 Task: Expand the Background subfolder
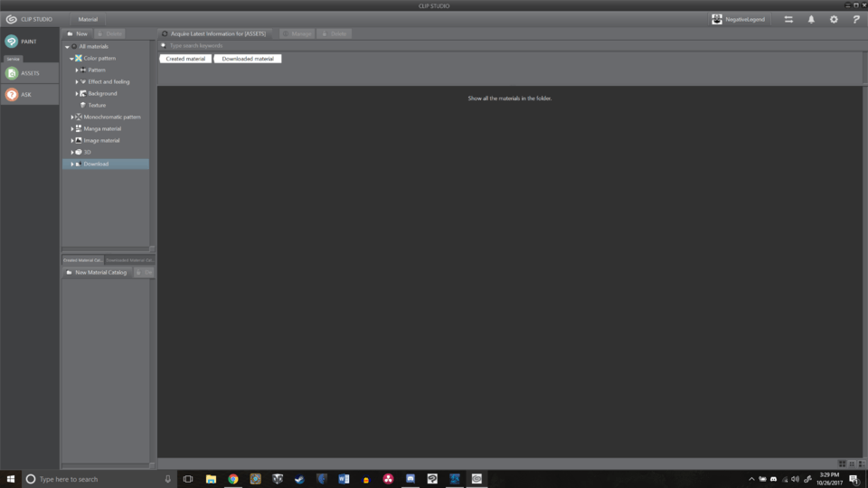[76, 93]
